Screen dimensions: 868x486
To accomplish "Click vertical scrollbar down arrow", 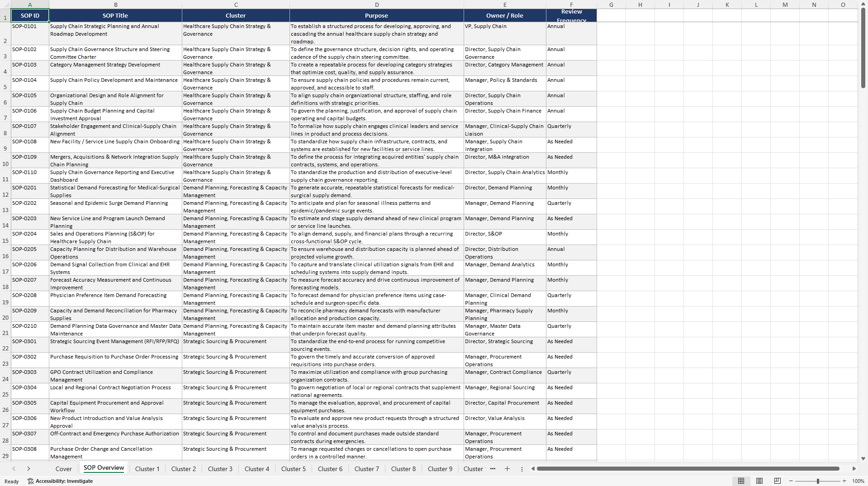I will (x=863, y=458).
